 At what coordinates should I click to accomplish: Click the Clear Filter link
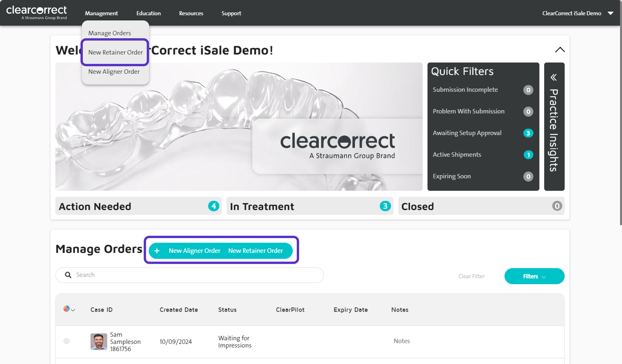[471, 276]
